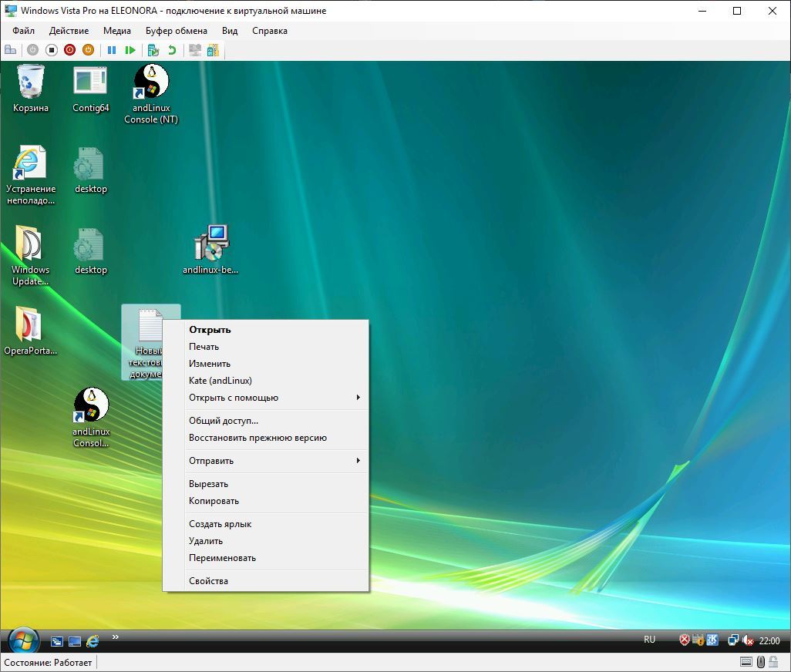Create a checkpoint using the toolbar icon
The image size is (791, 672).
[153, 50]
